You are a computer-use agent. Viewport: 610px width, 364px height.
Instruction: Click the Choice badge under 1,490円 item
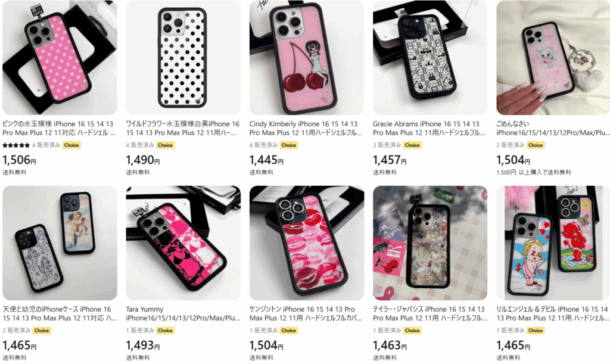click(165, 145)
